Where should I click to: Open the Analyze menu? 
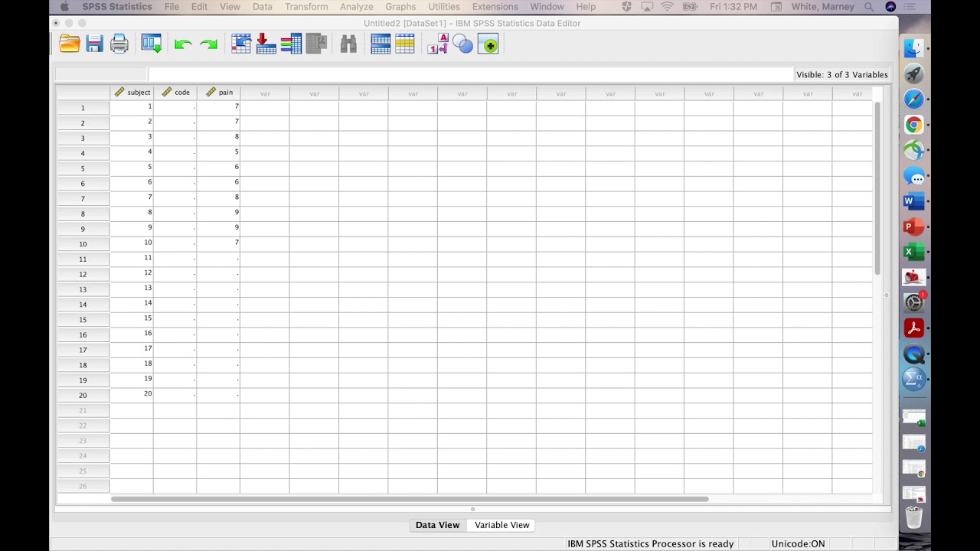tap(356, 7)
